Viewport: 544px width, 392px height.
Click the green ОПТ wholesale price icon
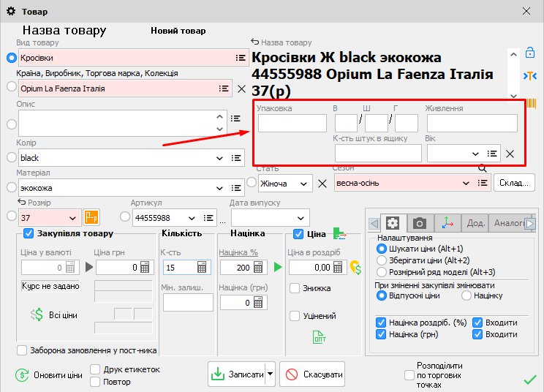pos(319,337)
